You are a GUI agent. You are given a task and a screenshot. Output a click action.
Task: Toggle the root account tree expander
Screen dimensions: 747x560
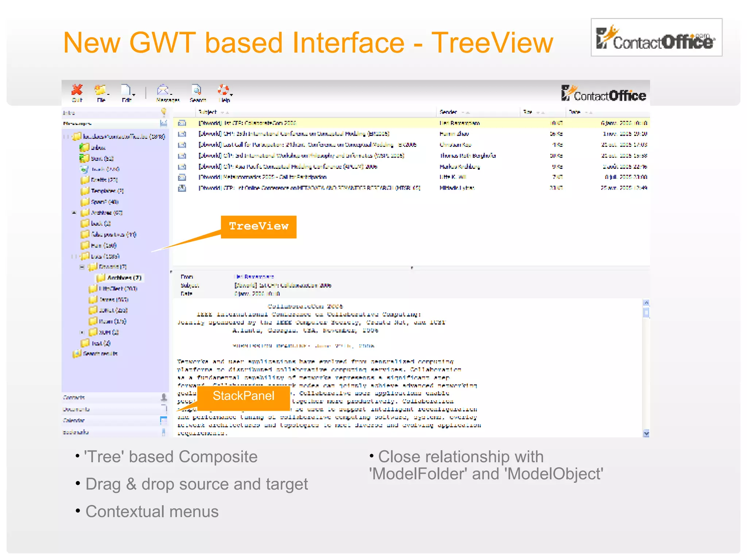point(66,137)
